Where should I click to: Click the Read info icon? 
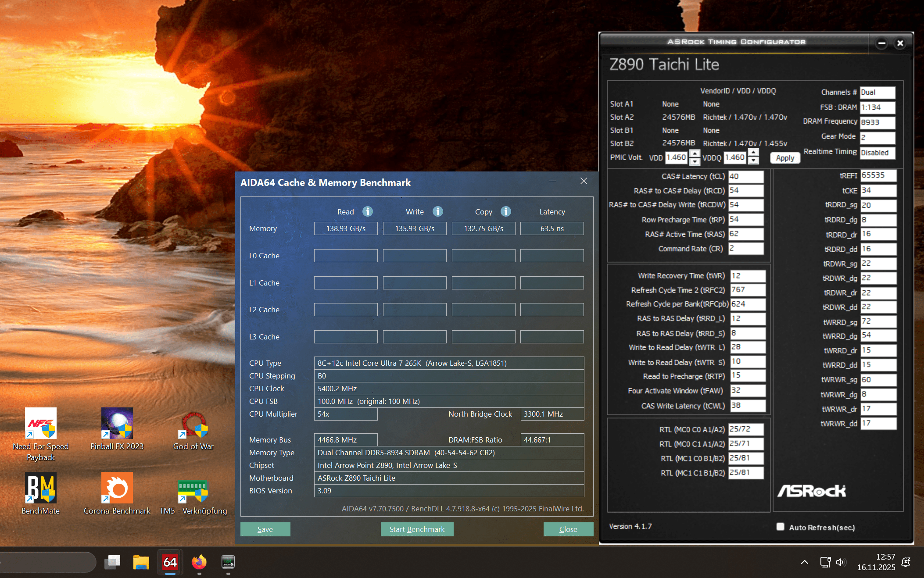(x=368, y=212)
